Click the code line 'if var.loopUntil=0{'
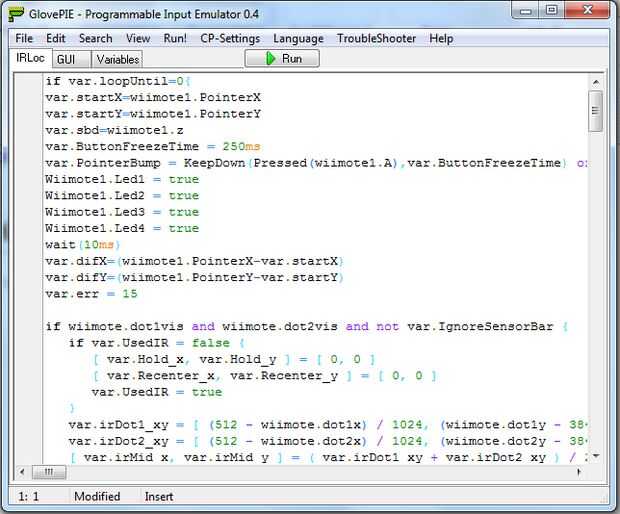 click(118, 81)
